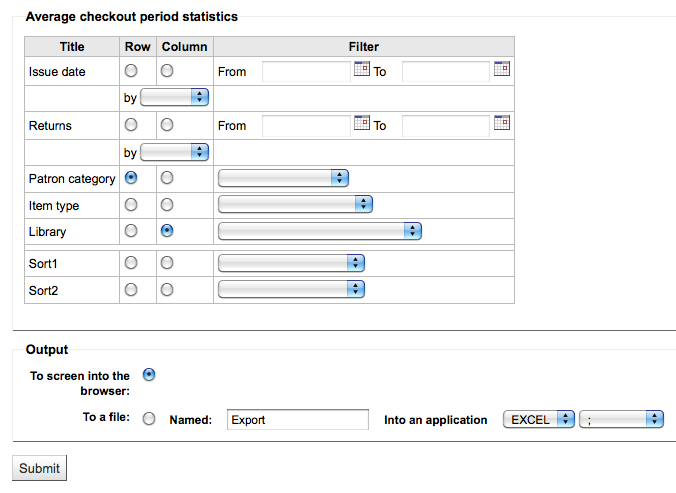676x493 pixels.
Task: Click the Submit button
Action: coord(39,468)
